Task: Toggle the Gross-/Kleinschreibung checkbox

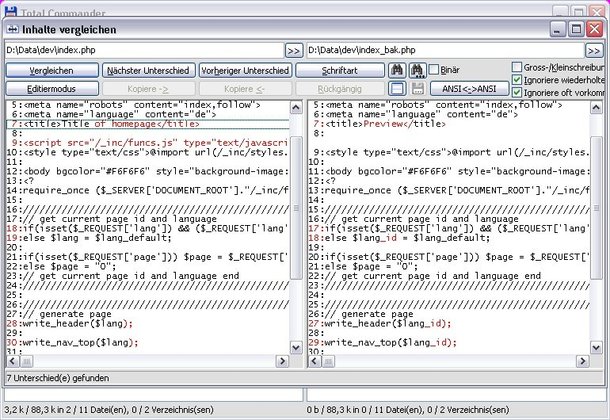Action: pyautogui.click(x=517, y=66)
